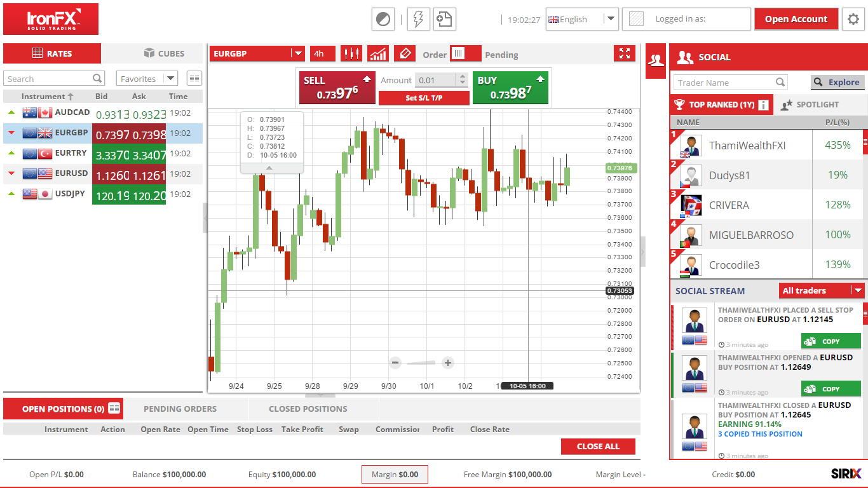Click the EURTRY flag pair icon
The height and width of the screenshot is (488, 868).
[x=37, y=153]
